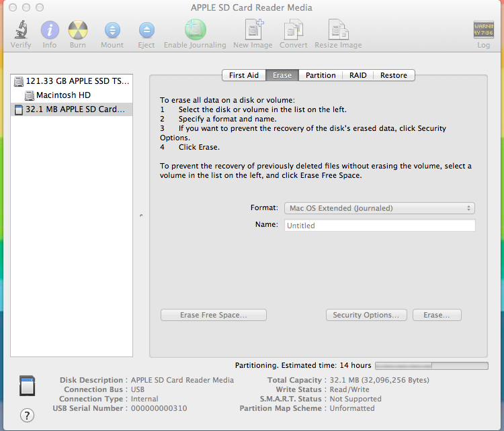Image resolution: width=504 pixels, height=431 pixels.
Task: Click the partitioning progress bar
Action: 431,365
